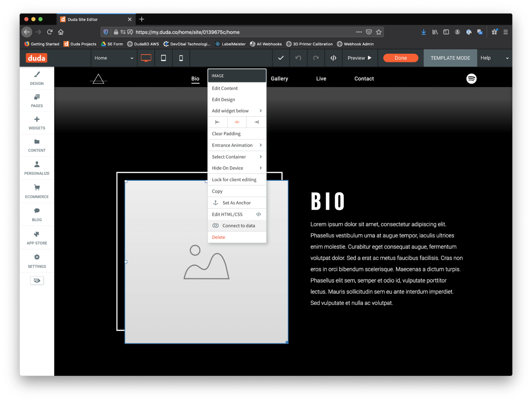Select Edit Design in context menu
The height and width of the screenshot is (402, 532).
237,99
